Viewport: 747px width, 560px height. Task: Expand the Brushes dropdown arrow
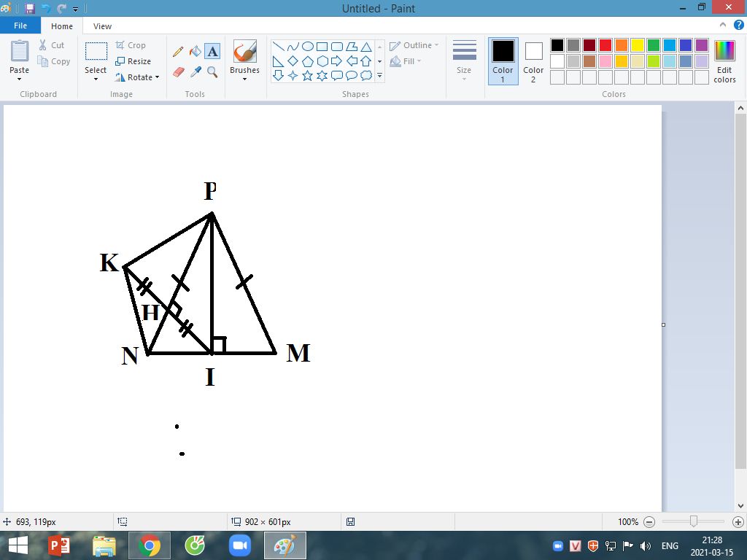pyautogui.click(x=245, y=79)
